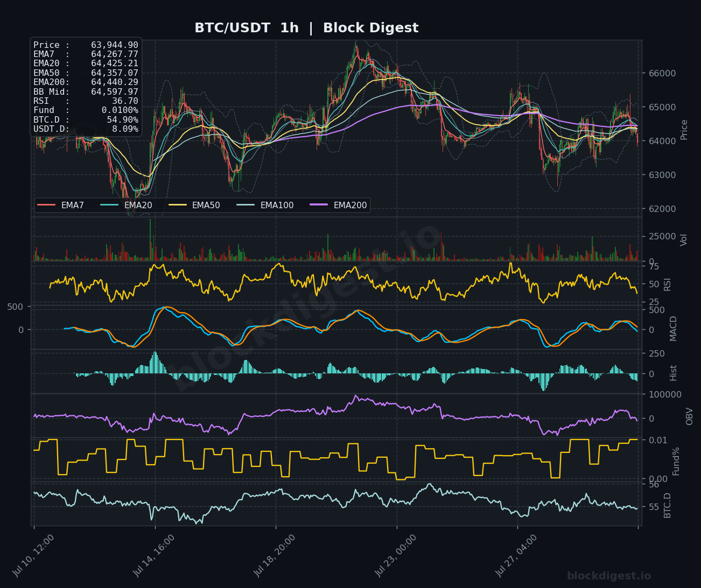Image resolution: width=701 pixels, height=588 pixels.
Task: Click the Vol axis title
Action: pyautogui.click(x=684, y=240)
